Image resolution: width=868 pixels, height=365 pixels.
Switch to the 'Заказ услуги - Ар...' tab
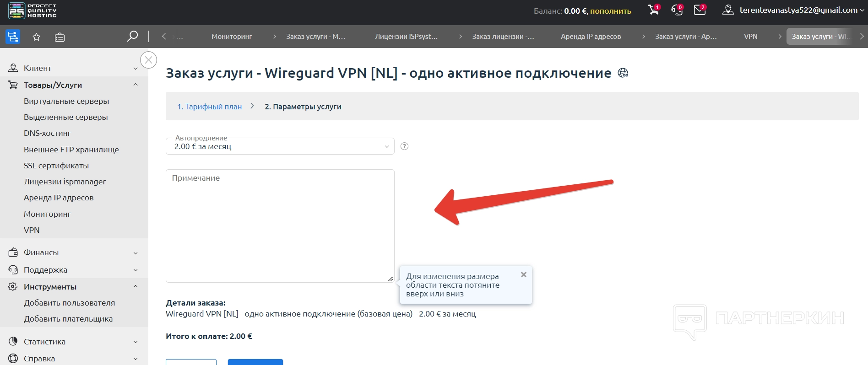(x=686, y=37)
